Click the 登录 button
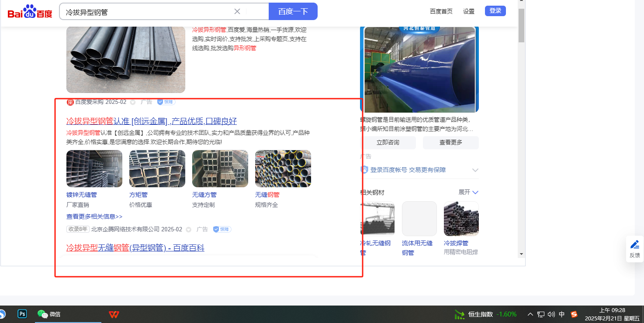Image resolution: width=644 pixels, height=323 pixels. pos(495,11)
